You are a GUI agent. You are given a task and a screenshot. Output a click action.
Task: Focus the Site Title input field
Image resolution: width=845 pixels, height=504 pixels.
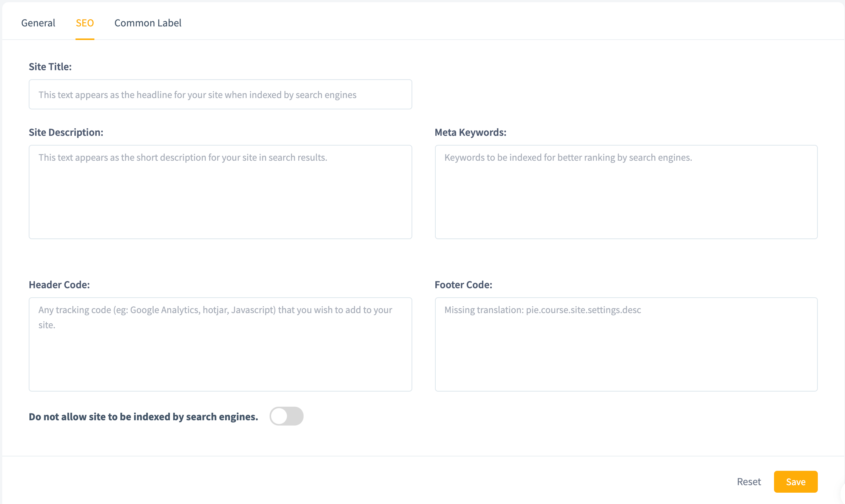220,94
